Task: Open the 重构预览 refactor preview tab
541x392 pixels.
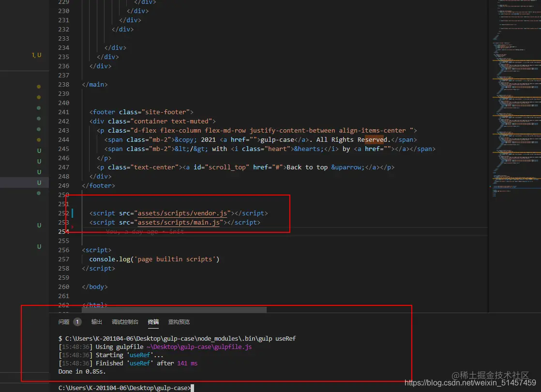Action: coord(179,322)
